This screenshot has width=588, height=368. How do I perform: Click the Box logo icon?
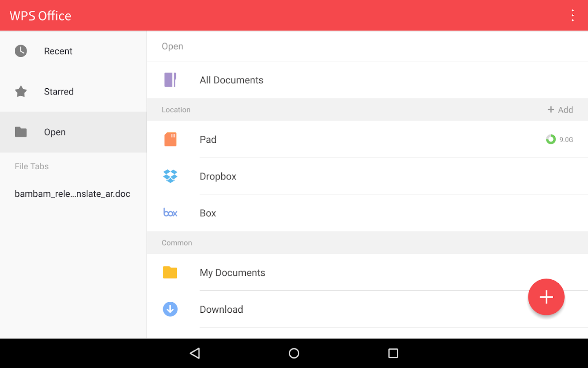[170, 213]
